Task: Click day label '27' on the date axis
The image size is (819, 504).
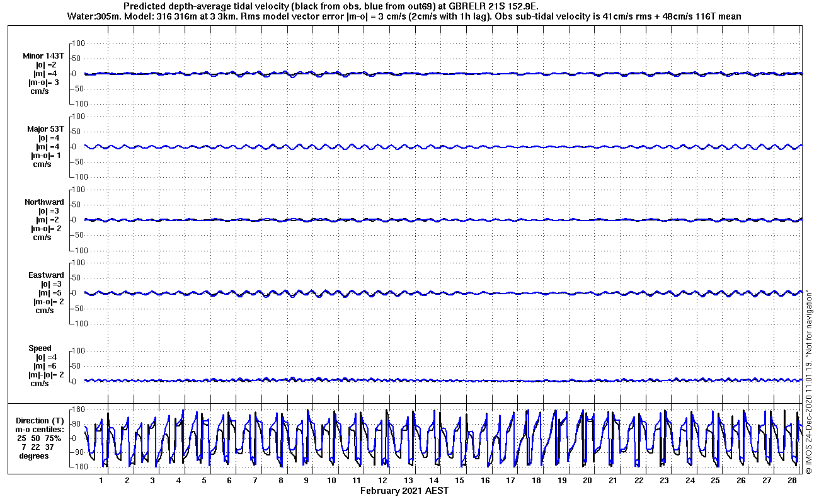Action: click(x=767, y=481)
